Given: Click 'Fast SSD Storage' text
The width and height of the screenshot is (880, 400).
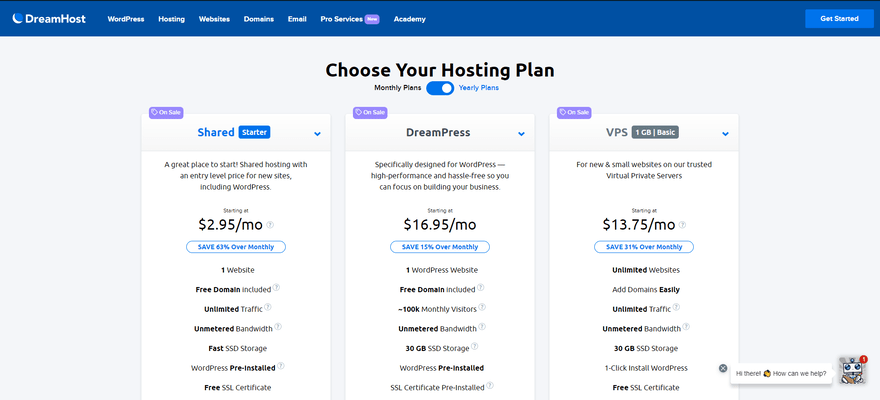Looking at the screenshot, I should (x=237, y=348).
